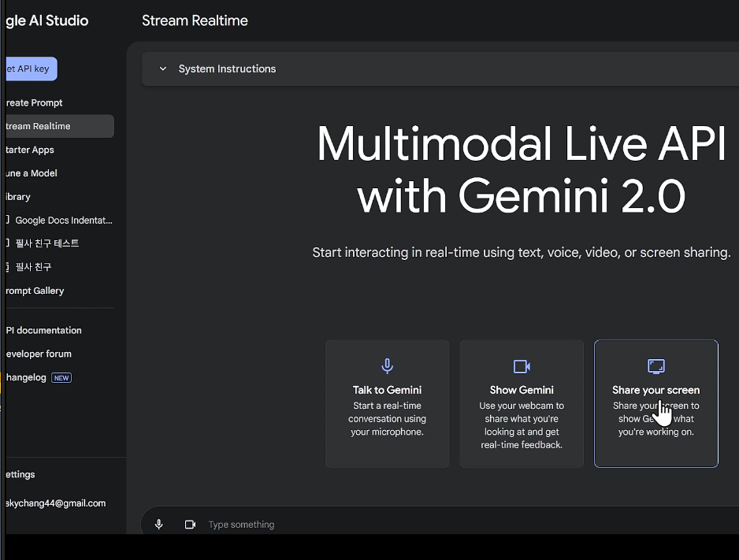Click the Google AI Studio logo text
Image resolution: width=739 pixels, height=560 pixels.
[x=47, y=20]
